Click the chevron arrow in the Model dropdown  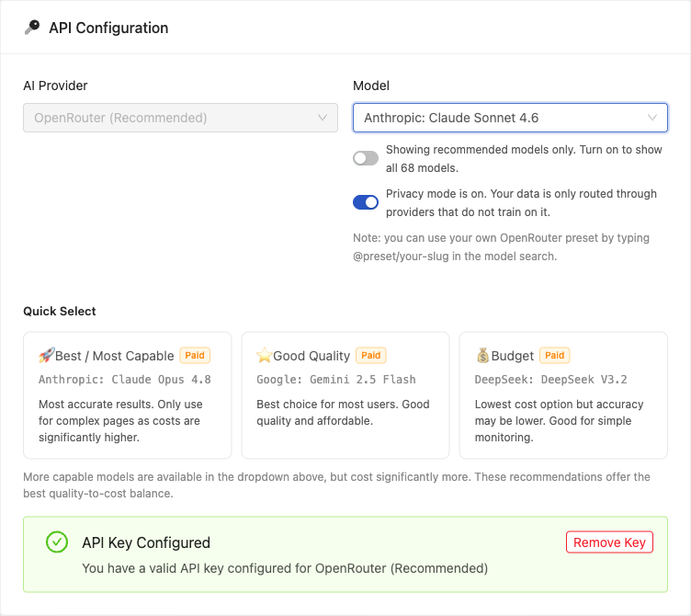coord(652,118)
